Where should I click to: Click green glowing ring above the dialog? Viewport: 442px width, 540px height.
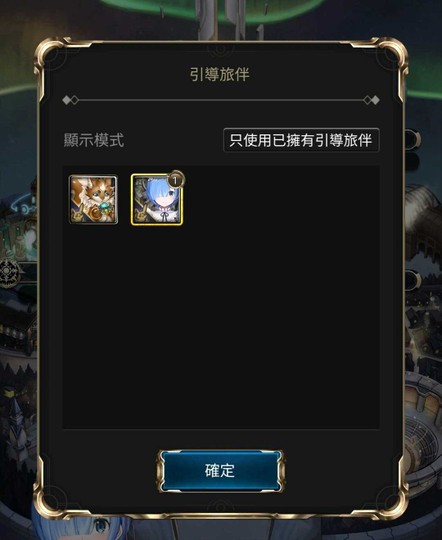[220, 10]
